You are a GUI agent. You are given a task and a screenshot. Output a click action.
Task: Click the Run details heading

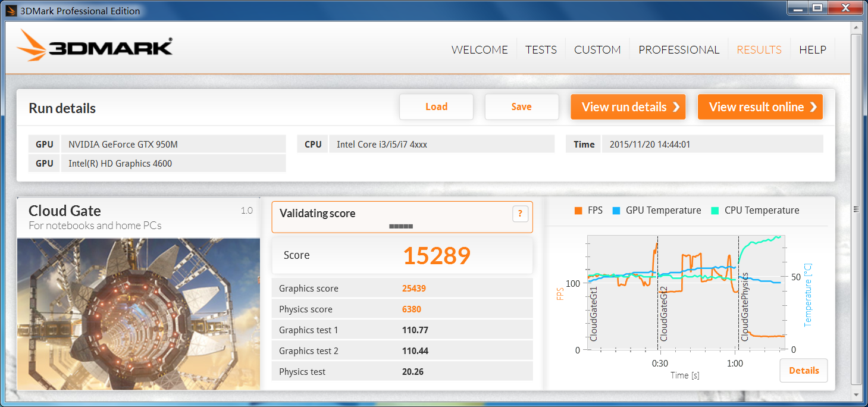pos(62,108)
